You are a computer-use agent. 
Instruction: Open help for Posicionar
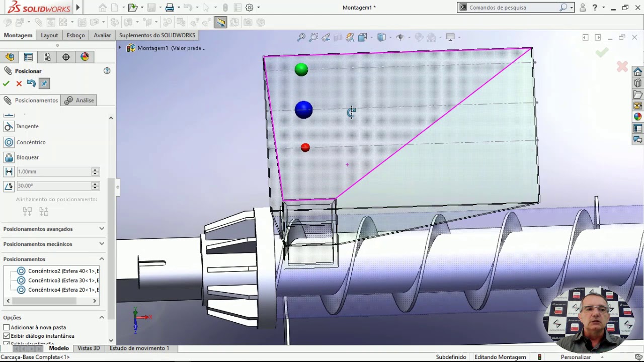point(107,71)
